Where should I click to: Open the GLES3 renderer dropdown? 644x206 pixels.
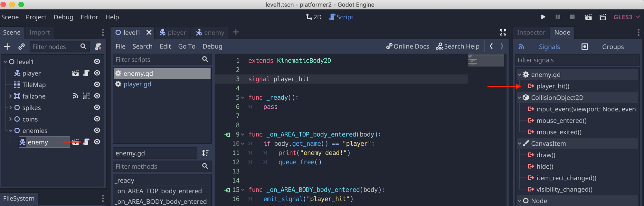[626, 17]
